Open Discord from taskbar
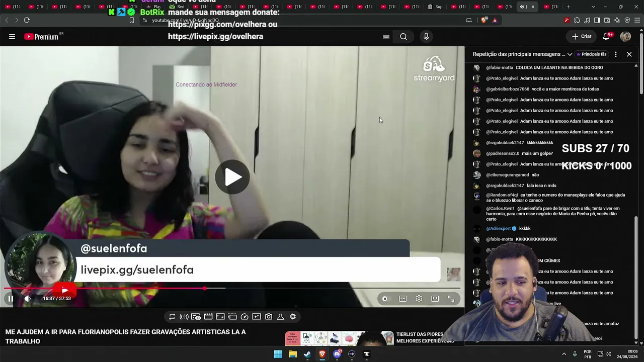Viewport: 644px width, 362px height. click(337, 354)
